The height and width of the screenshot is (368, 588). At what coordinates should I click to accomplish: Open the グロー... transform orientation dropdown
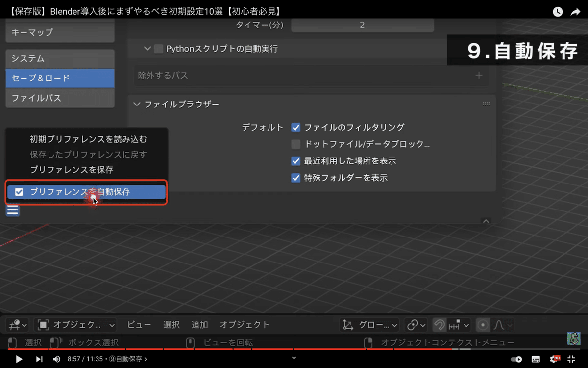(x=369, y=325)
